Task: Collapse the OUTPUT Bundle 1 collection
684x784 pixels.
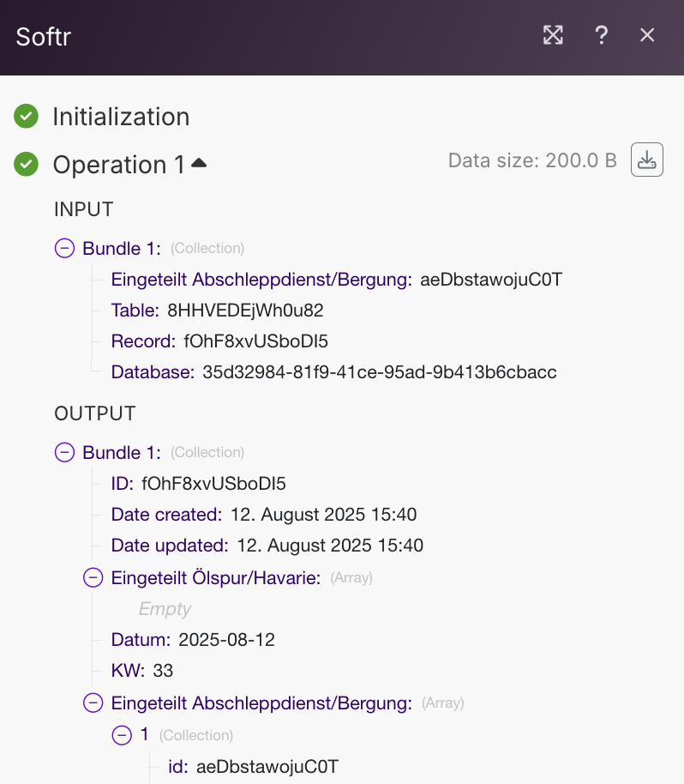Action: (64, 452)
